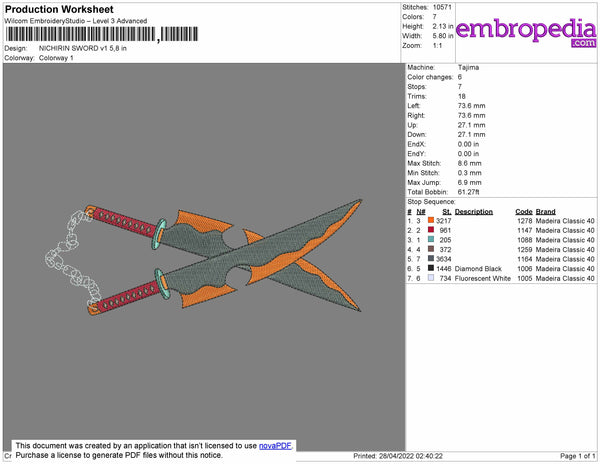The image size is (600, 464).
Task: Click the teal 205 thread swatch
Action: click(431, 239)
